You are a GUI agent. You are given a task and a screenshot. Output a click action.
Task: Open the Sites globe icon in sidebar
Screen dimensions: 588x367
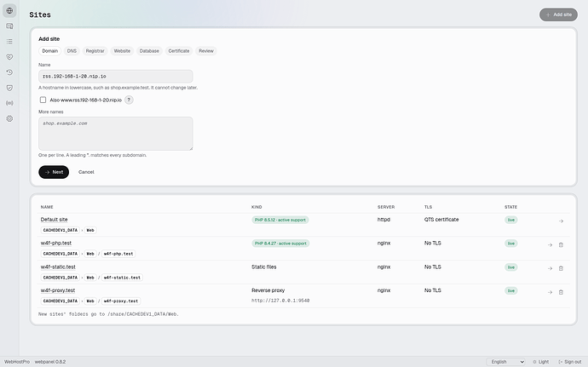[9, 10]
